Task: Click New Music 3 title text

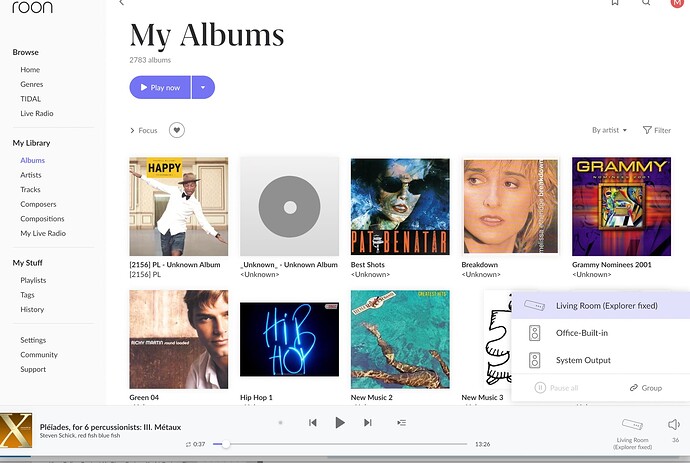Action: point(482,397)
